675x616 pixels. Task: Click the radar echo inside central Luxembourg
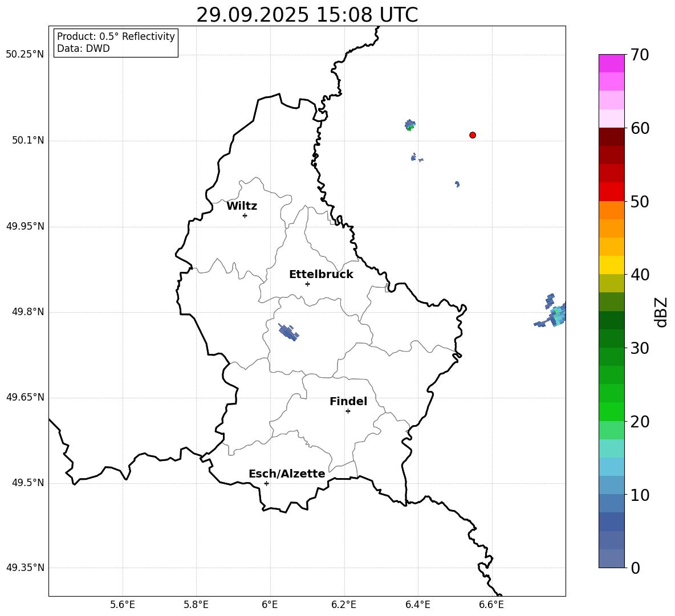pos(288,332)
